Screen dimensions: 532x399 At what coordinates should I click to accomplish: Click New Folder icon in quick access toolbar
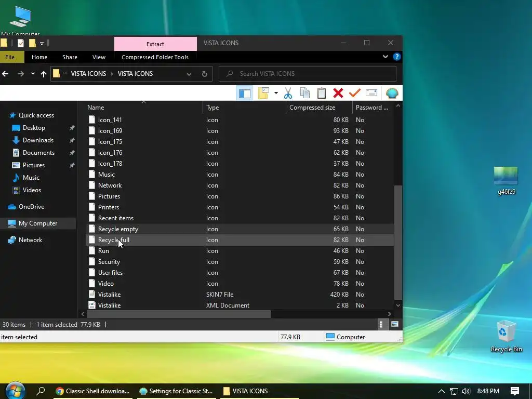pos(32,43)
